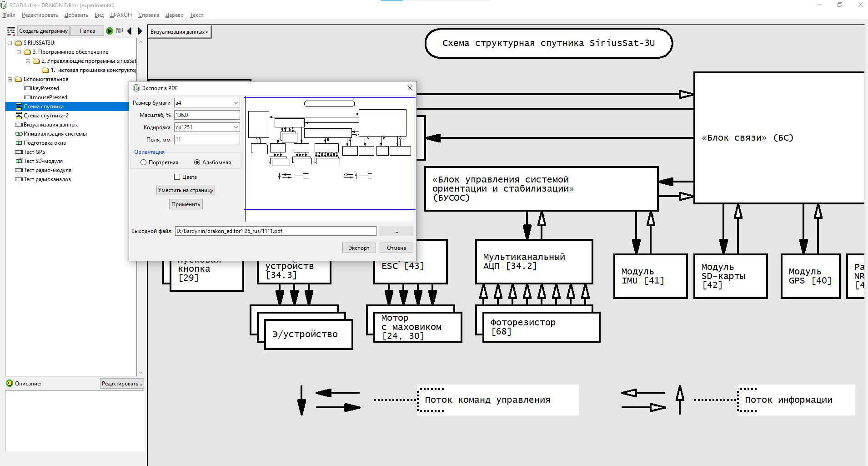
Task: Open the ДРАКОН menu
Action: pyautogui.click(x=120, y=15)
